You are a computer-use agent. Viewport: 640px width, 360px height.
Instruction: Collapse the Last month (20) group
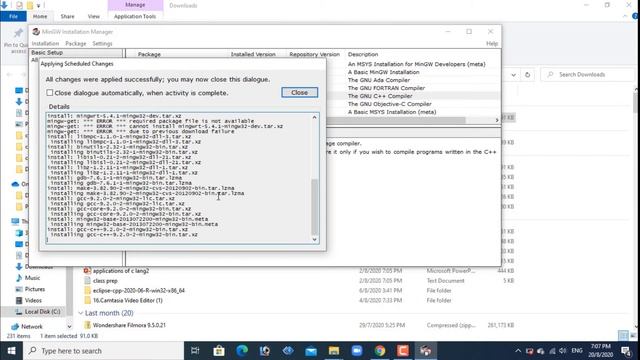80,313
